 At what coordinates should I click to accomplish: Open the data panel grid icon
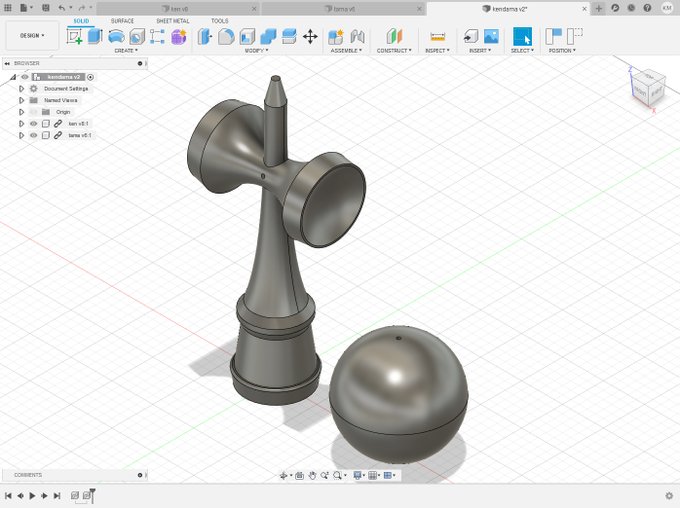[x=7, y=8]
